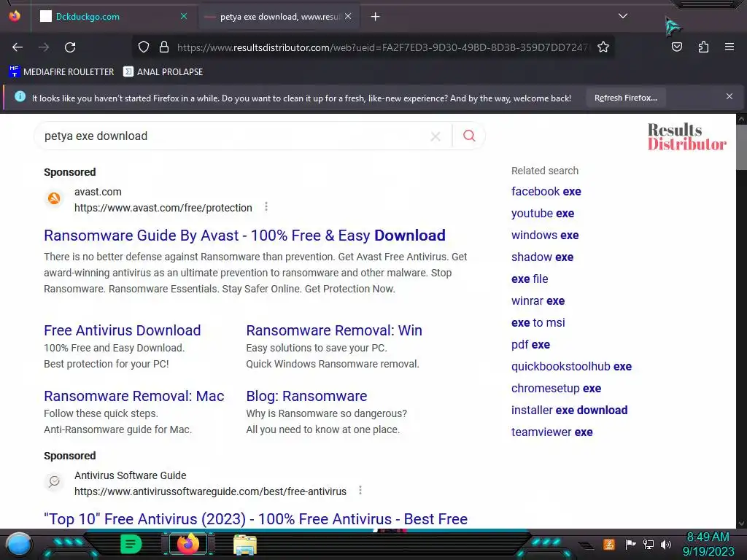This screenshot has width=747, height=560.
Task: Click related search youtube exe
Action: coord(543,214)
